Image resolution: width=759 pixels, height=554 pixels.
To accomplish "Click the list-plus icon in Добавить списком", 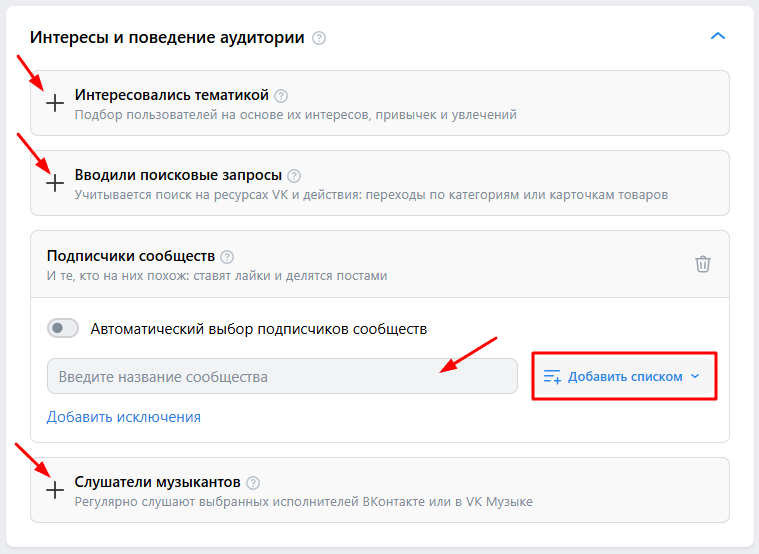I will 552,377.
